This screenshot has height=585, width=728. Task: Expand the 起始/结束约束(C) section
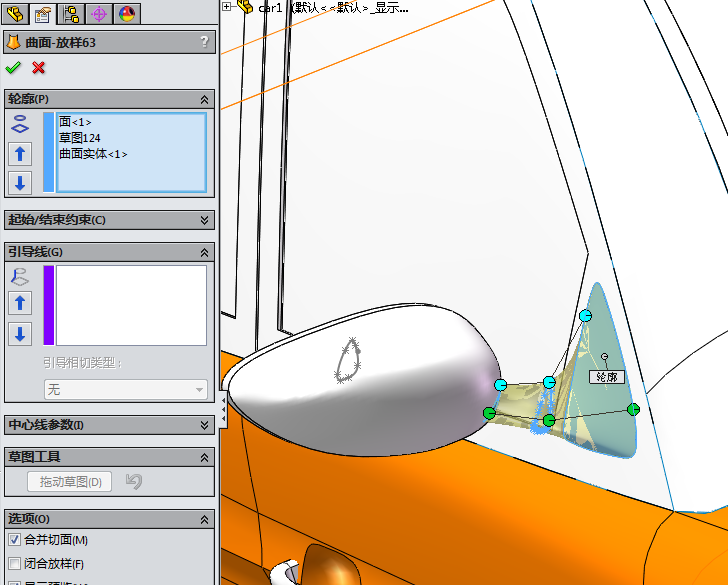204,220
